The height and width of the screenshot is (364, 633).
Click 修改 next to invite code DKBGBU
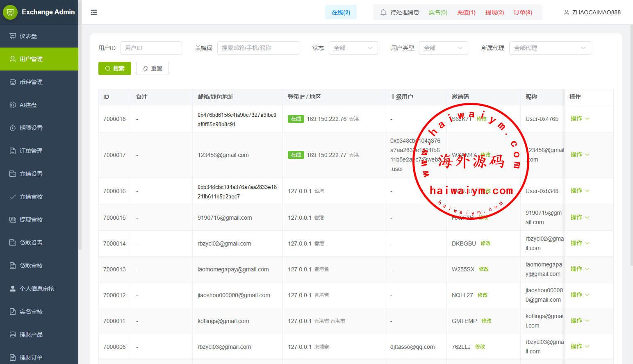click(485, 243)
